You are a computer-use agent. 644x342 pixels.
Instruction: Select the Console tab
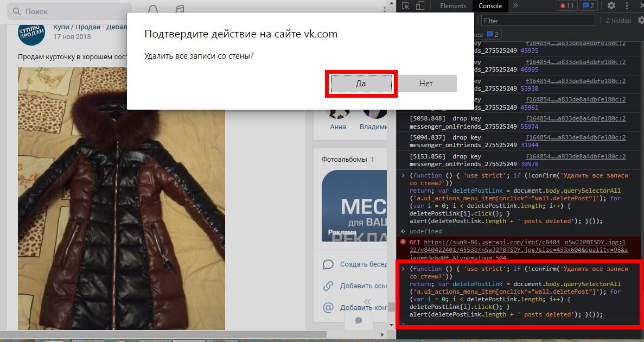point(490,6)
